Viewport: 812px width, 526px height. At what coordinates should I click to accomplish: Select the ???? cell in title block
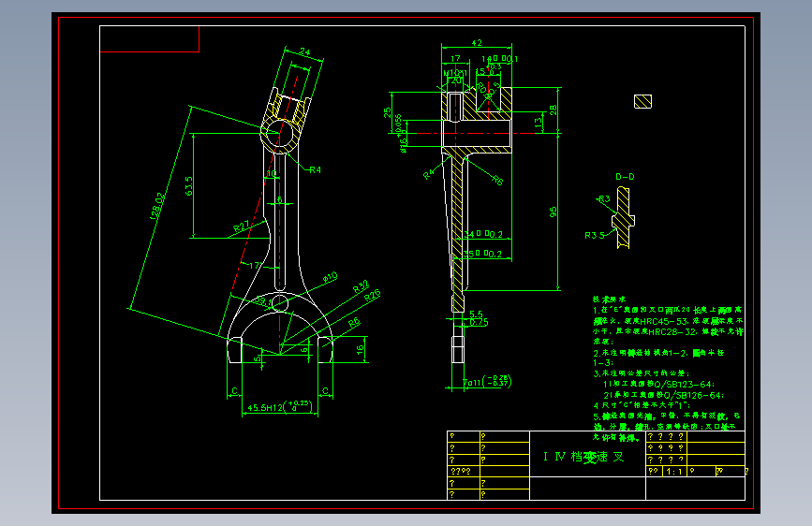click(464, 471)
